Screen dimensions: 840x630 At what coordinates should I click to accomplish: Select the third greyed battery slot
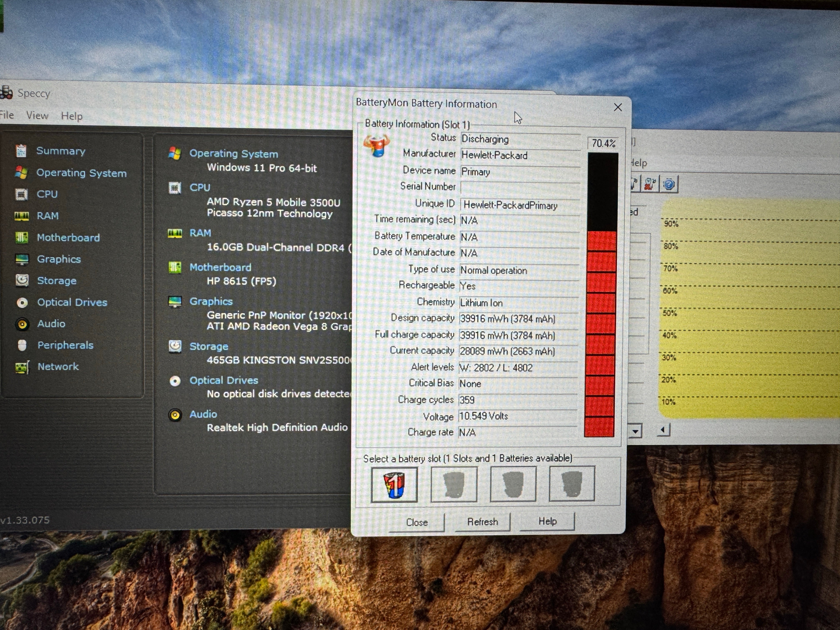pos(513,484)
